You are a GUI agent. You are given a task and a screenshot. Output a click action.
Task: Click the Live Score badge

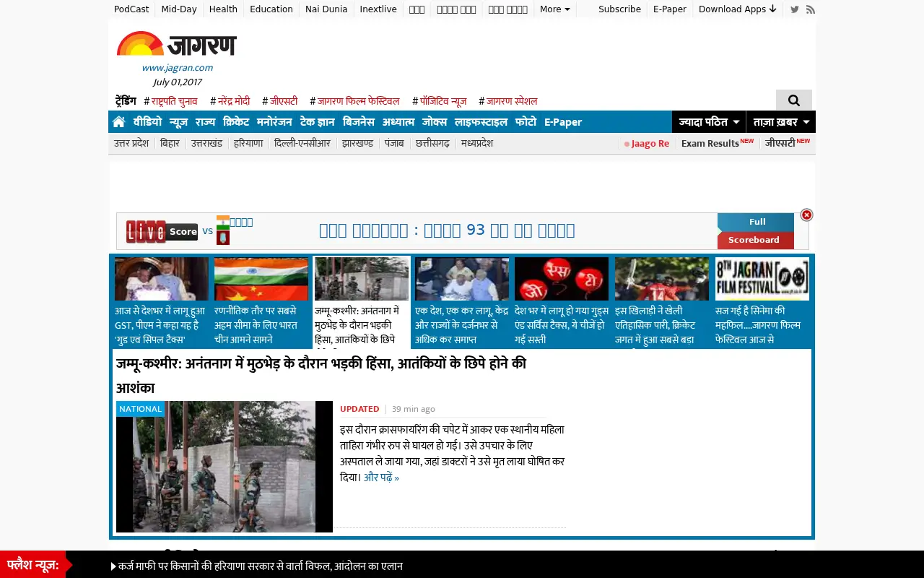coord(162,231)
